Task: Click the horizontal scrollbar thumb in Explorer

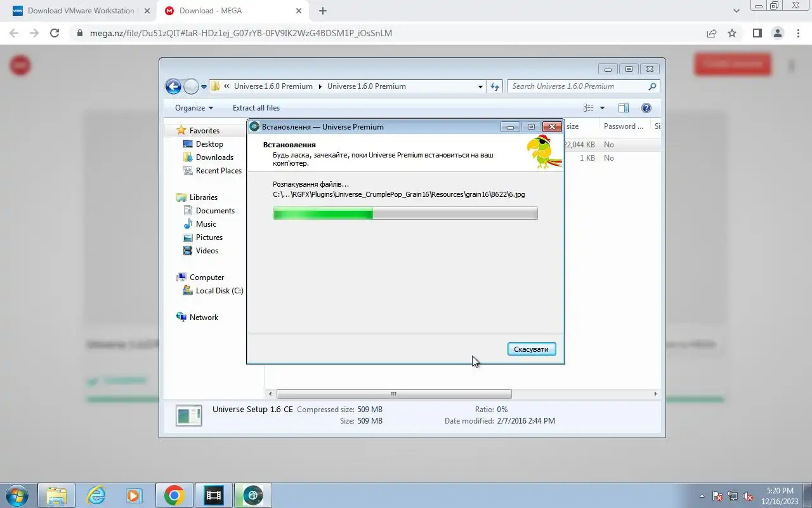Action: pyautogui.click(x=394, y=394)
